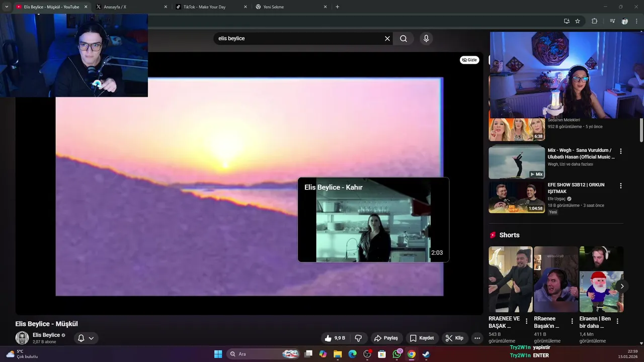
Task: Open Microsoft Store from taskbar
Action: (x=382, y=354)
